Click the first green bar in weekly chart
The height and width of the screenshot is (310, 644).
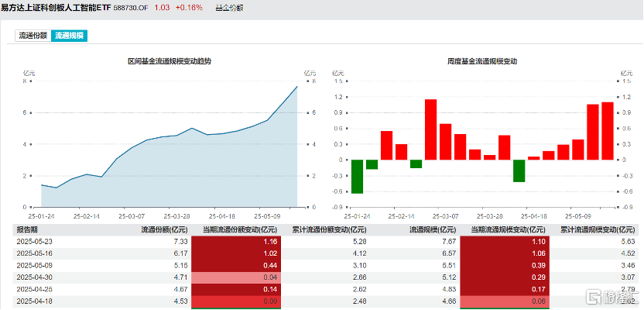pos(357,177)
